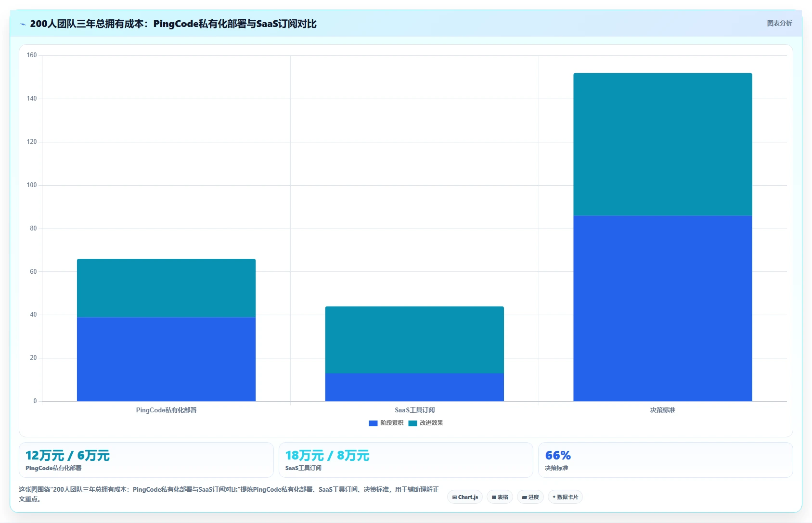Image resolution: width=812 pixels, height=523 pixels.
Task: Click the 阶段累积 legend label
Action: (392, 423)
